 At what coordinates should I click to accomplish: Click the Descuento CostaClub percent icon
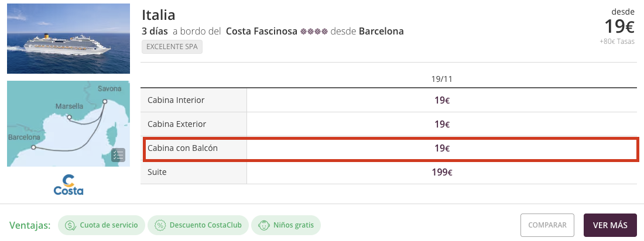tap(160, 225)
